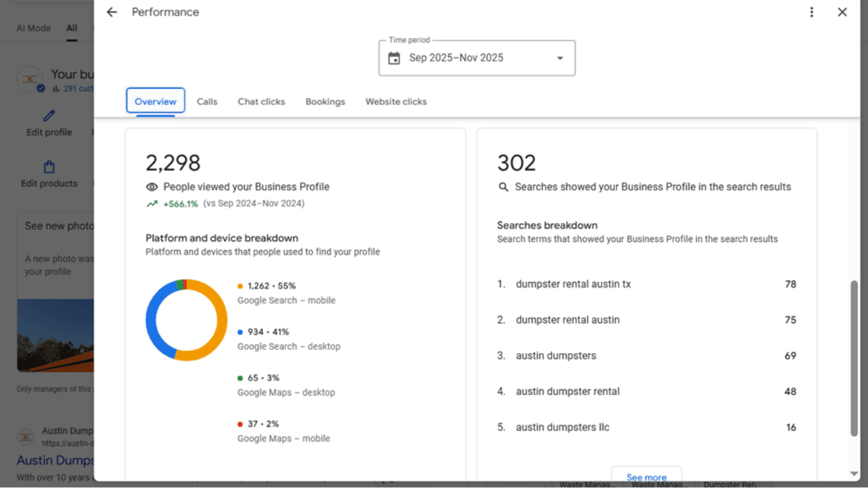Click the 'dumpster rental austin' search term row
Screen dimensions: 868x488
coord(646,320)
